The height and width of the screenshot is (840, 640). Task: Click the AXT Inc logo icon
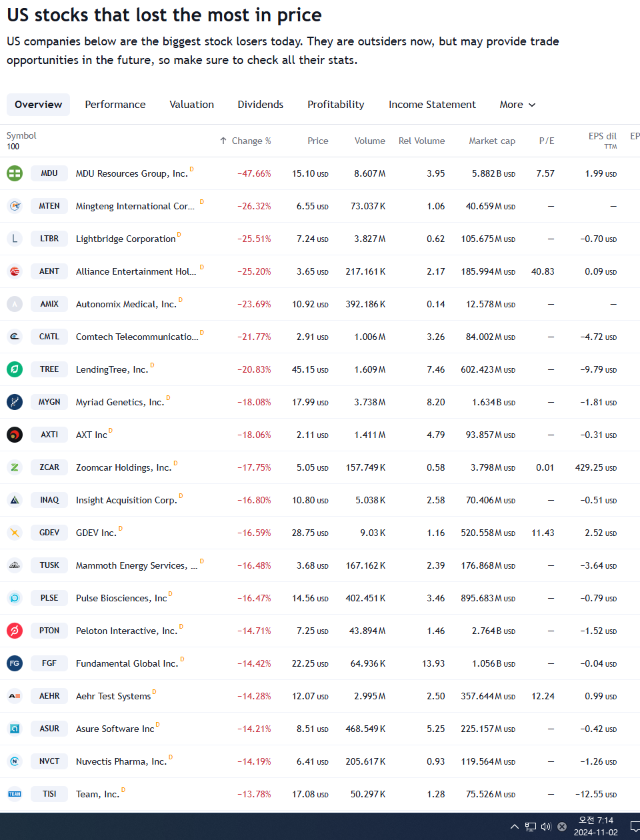tap(15, 435)
